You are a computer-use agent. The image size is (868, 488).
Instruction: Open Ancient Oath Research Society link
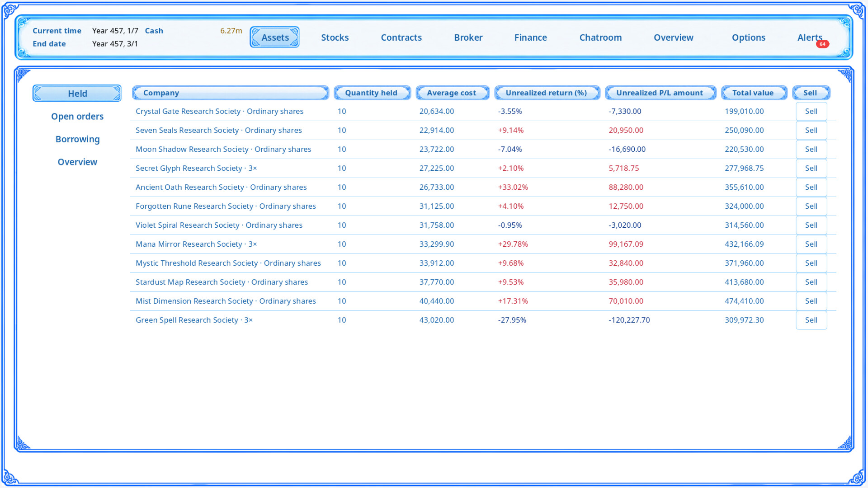pos(221,187)
